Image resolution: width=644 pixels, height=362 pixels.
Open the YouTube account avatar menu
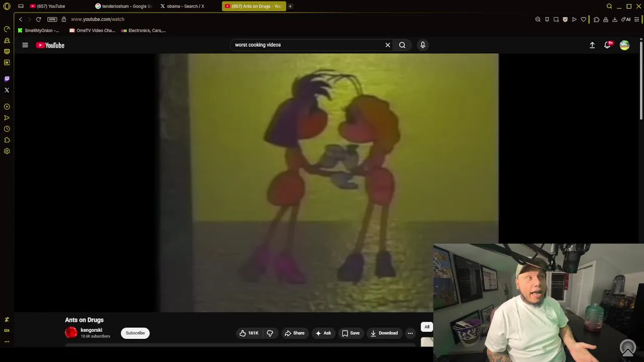click(624, 45)
